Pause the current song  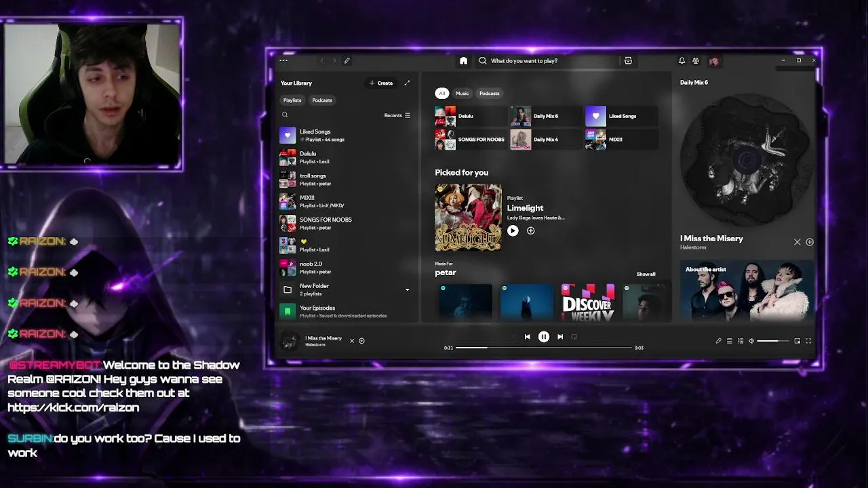[x=543, y=336]
